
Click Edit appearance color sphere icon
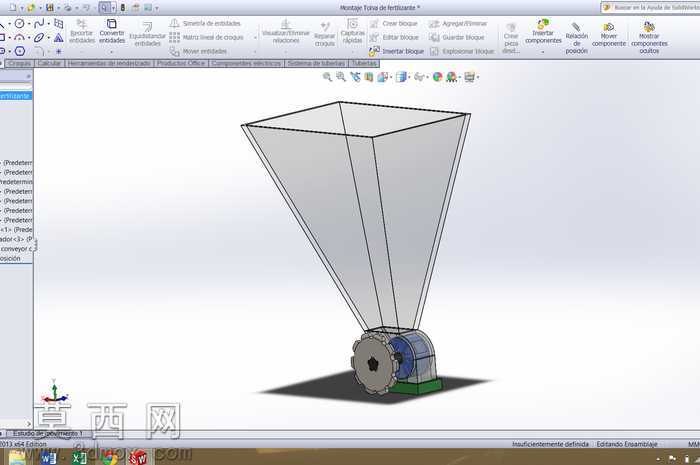(438, 77)
